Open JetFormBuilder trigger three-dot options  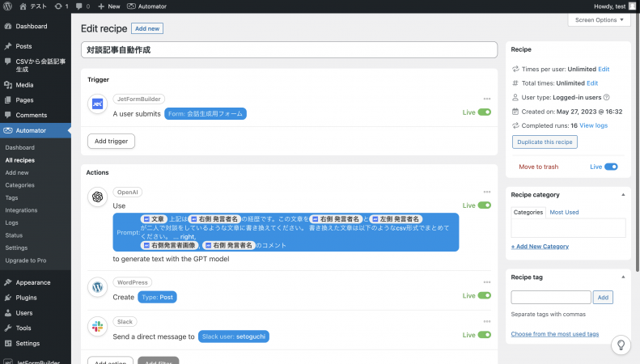tap(487, 99)
